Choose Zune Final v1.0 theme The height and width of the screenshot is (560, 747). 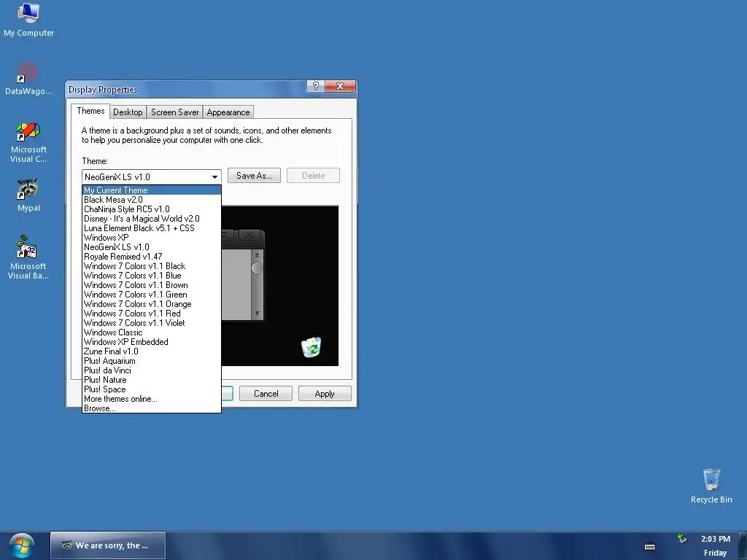click(152, 351)
